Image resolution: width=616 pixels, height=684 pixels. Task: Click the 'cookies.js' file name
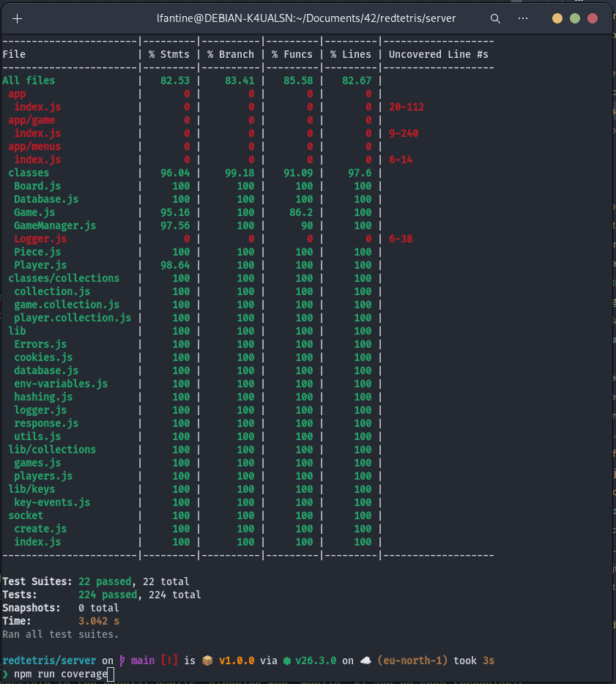pyautogui.click(x=43, y=357)
